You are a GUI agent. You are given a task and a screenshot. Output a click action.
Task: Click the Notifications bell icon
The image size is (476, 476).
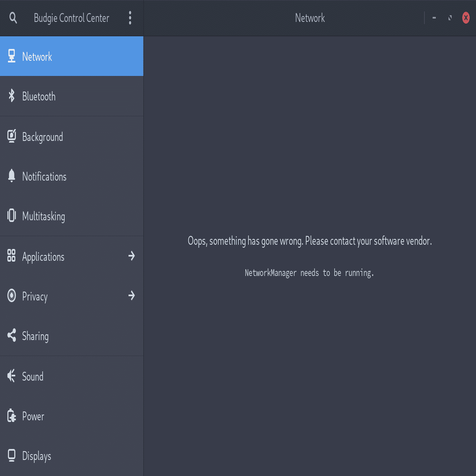12,176
